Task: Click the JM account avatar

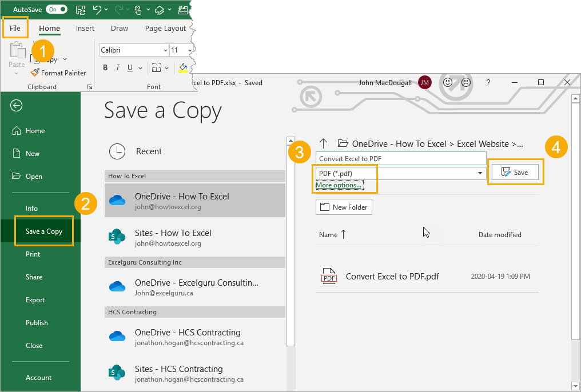Action: click(x=425, y=82)
